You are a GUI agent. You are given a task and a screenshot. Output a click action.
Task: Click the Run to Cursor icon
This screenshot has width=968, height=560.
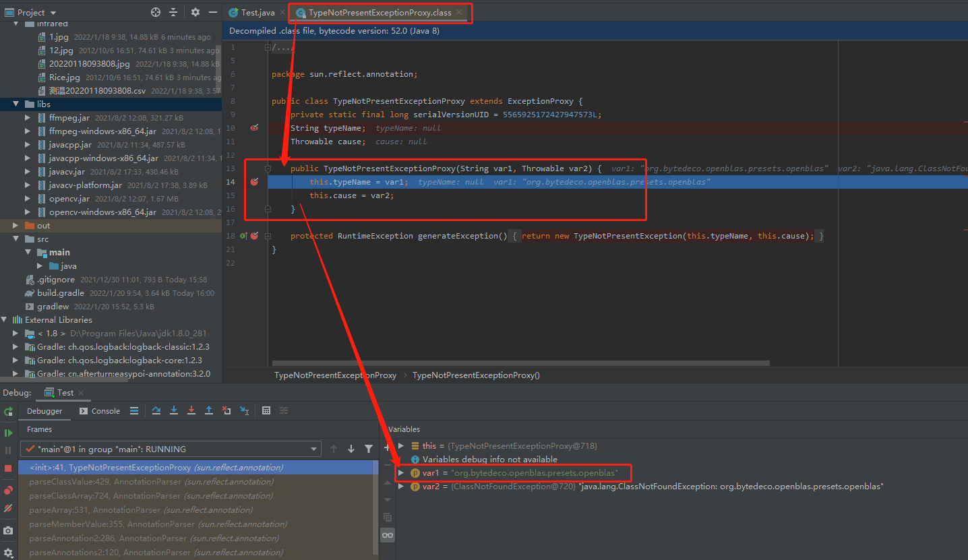(x=243, y=410)
